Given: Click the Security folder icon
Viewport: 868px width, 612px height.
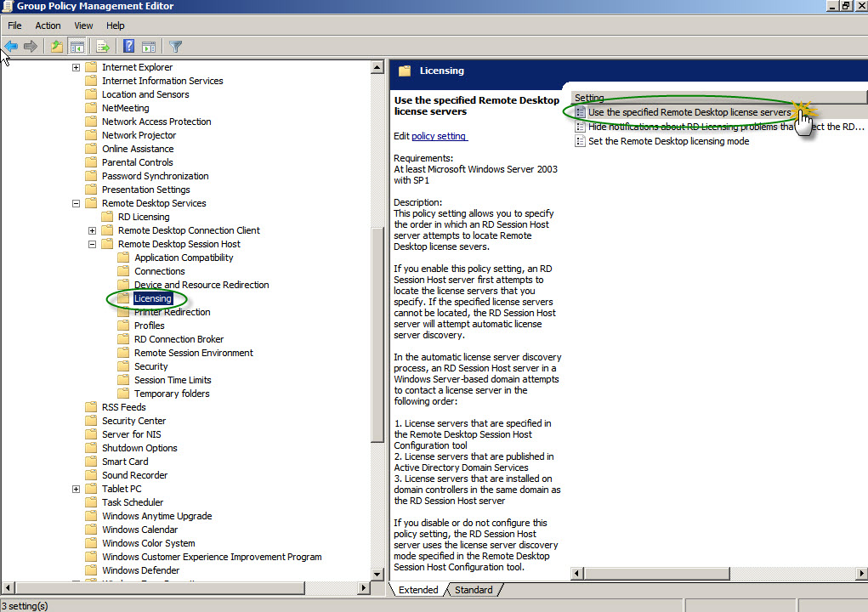Looking at the screenshot, I should [124, 365].
